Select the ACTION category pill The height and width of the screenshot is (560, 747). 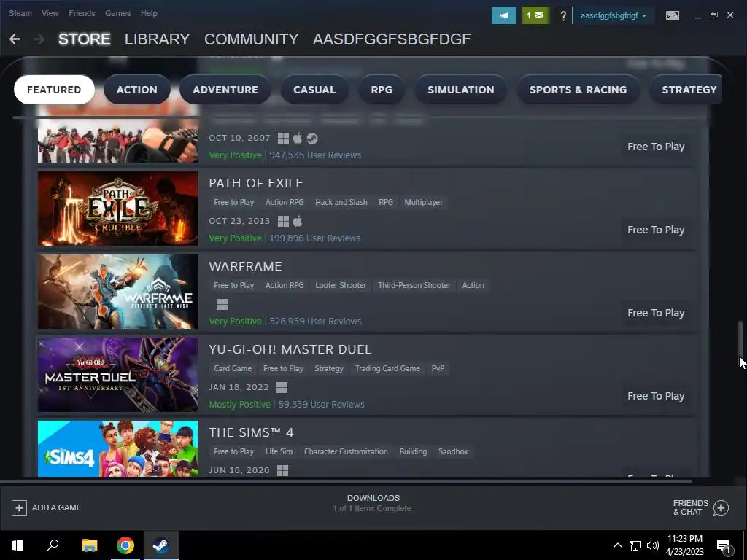click(136, 90)
